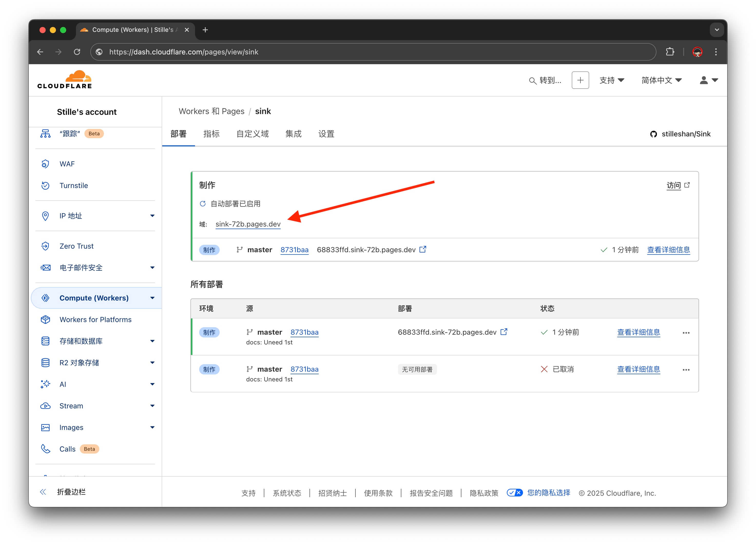Click the WAF shield icon
This screenshot has height=545, width=756.
coord(45,164)
